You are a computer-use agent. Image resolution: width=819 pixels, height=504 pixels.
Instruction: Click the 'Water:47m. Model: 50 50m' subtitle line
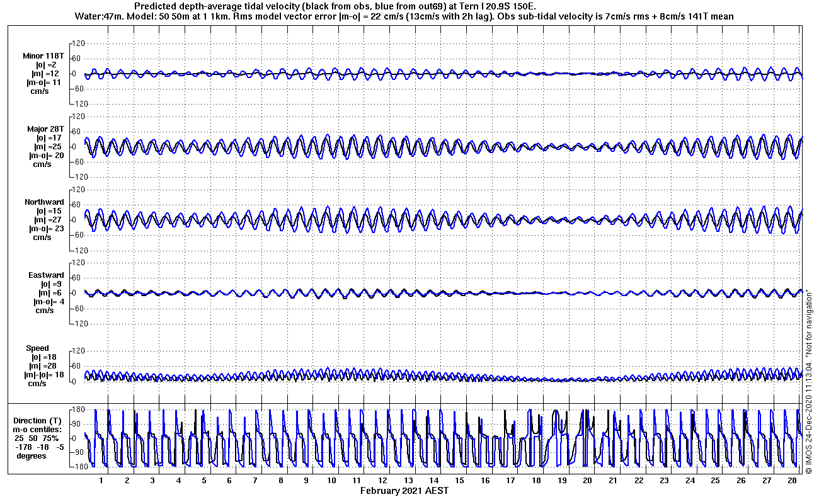[x=403, y=16]
